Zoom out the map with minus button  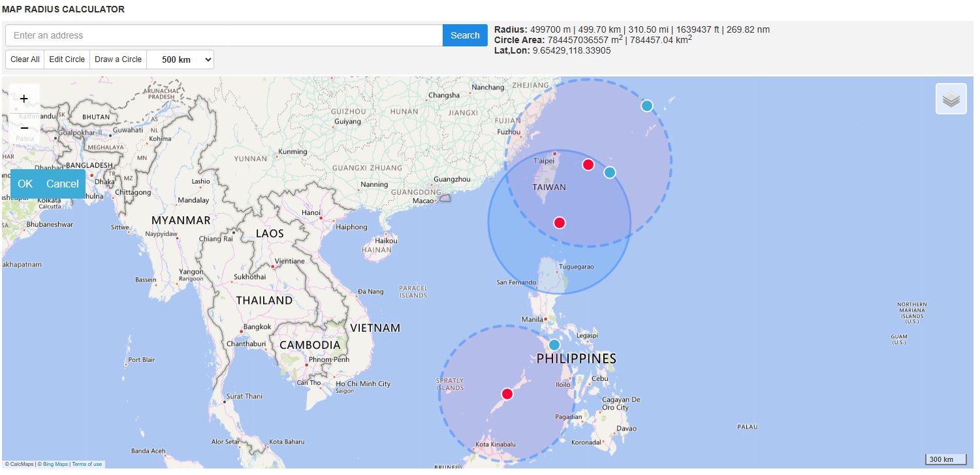coord(24,129)
